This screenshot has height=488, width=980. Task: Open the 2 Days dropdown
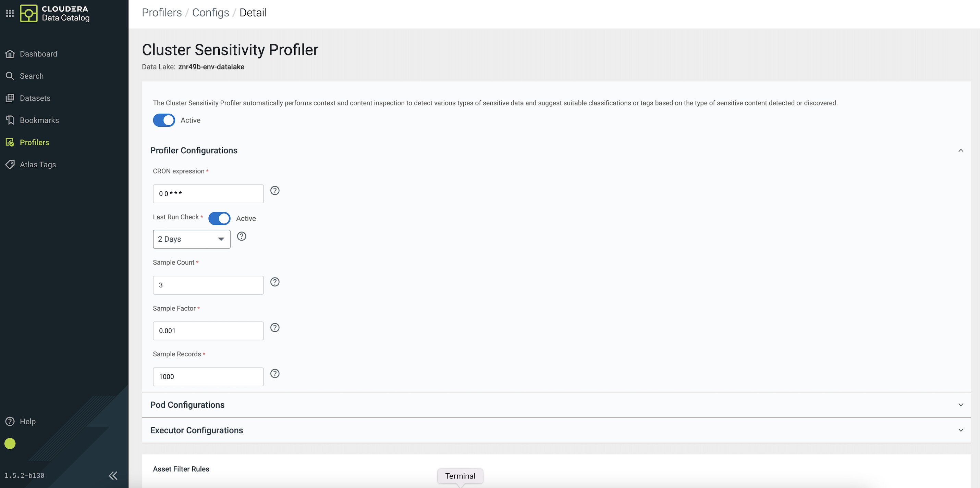(x=191, y=239)
